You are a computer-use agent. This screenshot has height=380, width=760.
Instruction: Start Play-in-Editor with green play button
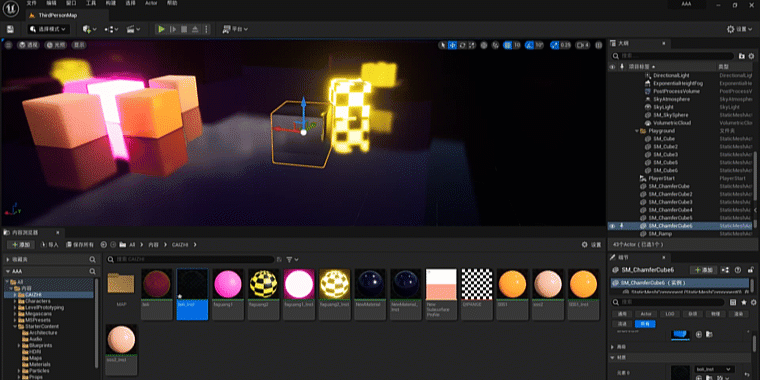(x=161, y=30)
